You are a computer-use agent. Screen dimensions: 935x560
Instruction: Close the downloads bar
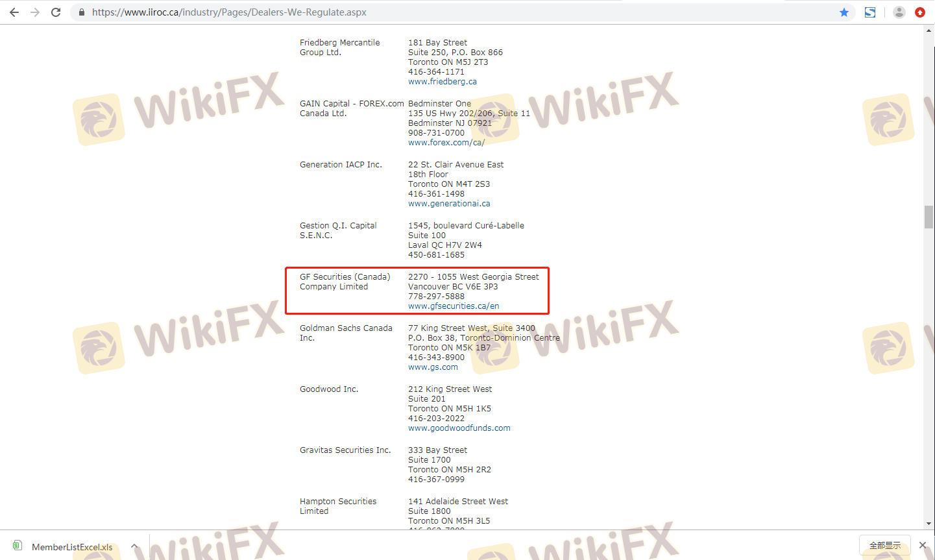click(922, 545)
